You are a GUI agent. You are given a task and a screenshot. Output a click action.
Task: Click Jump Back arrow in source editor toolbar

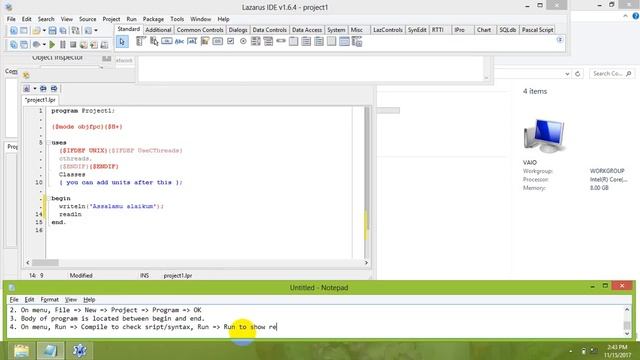(43, 89)
